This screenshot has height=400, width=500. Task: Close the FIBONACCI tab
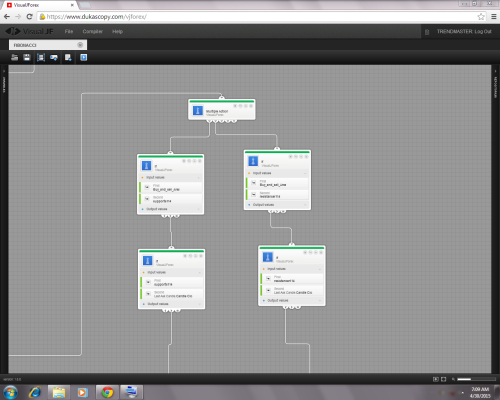[80, 45]
